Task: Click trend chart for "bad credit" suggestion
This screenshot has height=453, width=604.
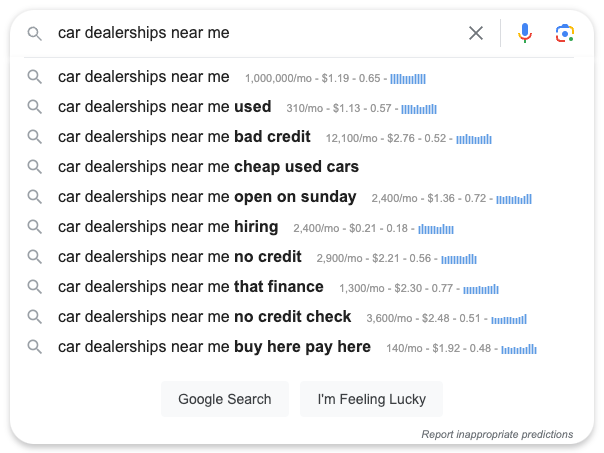Action: pos(474,138)
